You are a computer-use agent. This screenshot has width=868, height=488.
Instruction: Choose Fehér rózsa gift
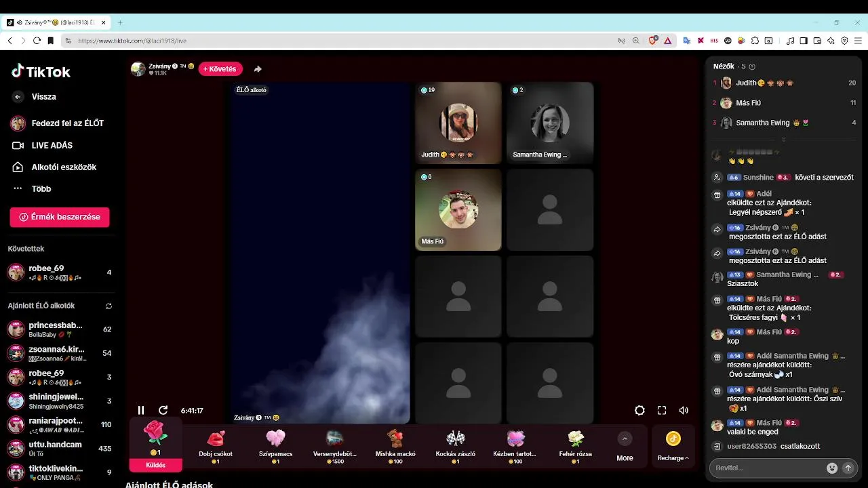tap(576, 446)
